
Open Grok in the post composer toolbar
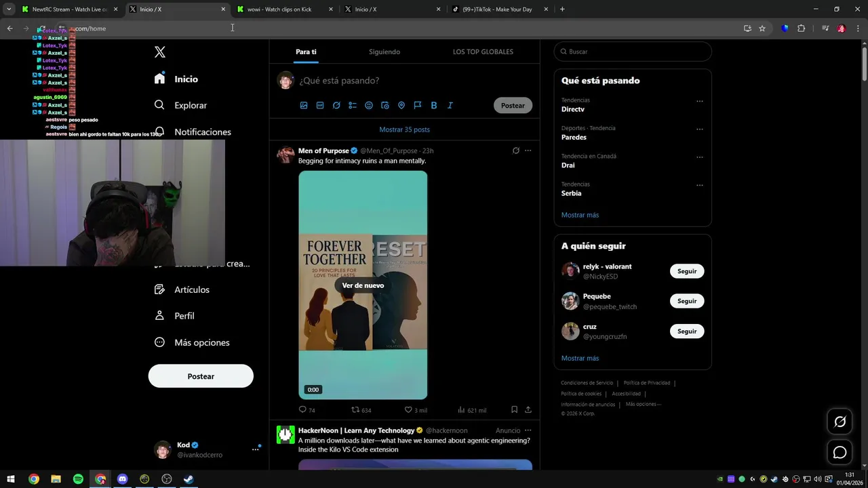[336, 105]
